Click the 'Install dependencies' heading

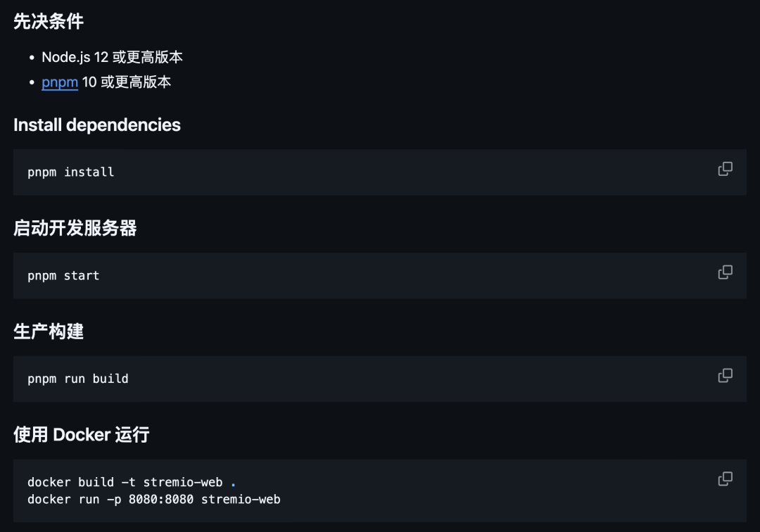[97, 125]
